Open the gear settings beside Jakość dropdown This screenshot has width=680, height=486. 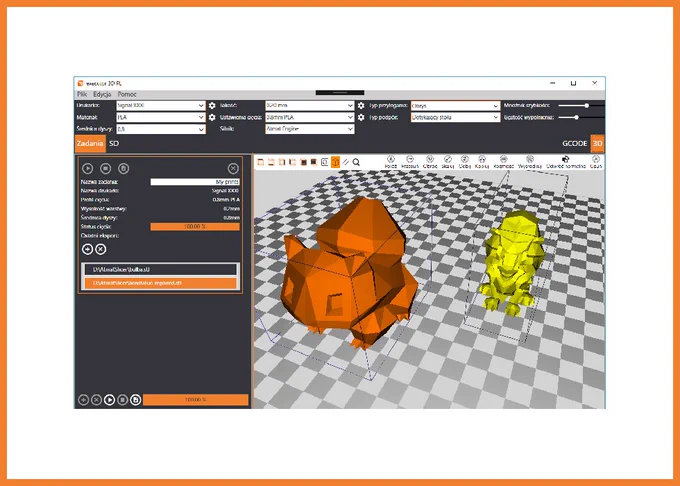[361, 105]
